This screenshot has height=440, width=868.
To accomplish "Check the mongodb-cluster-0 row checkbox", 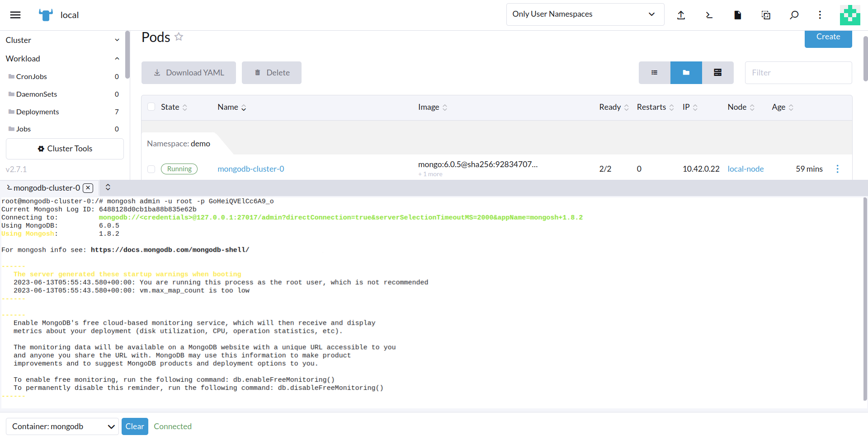I will click(x=151, y=169).
